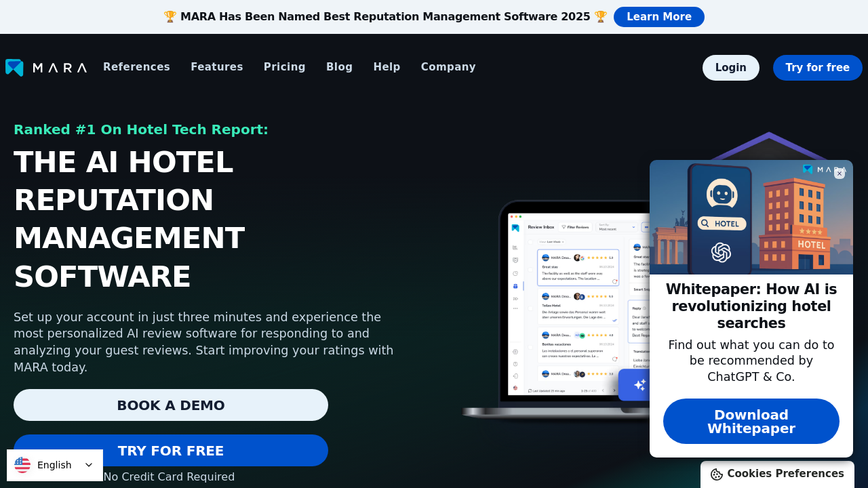The image size is (868, 488).
Task: Click the BOOK A DEMO button
Action: [x=171, y=405]
